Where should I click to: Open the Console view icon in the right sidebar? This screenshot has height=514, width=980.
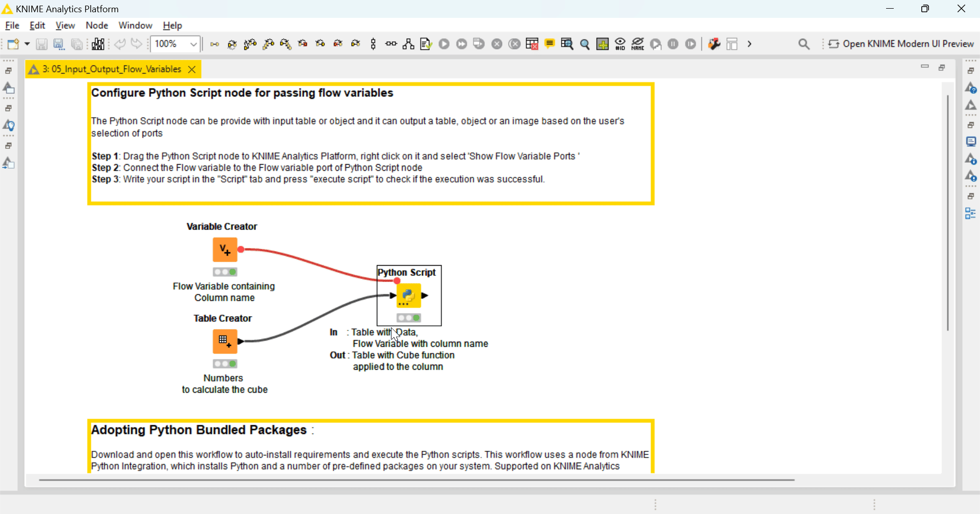tap(971, 141)
